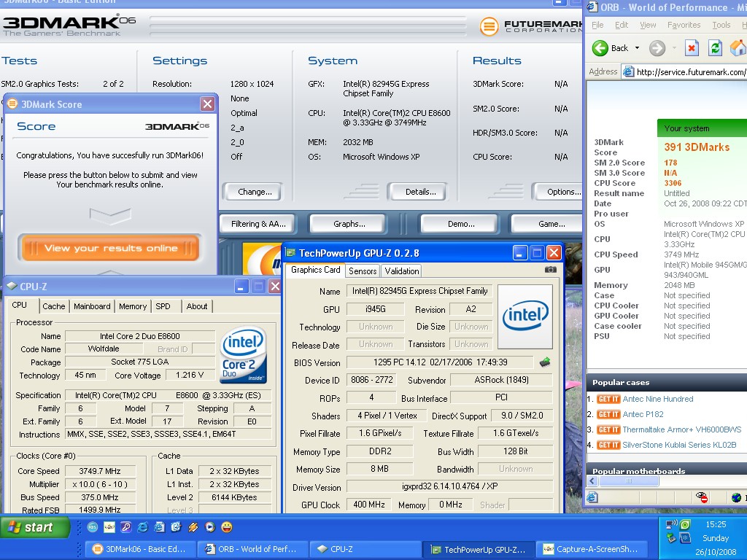Click the Intel logo in GPU-Z
The image size is (747, 560).
coord(525,316)
